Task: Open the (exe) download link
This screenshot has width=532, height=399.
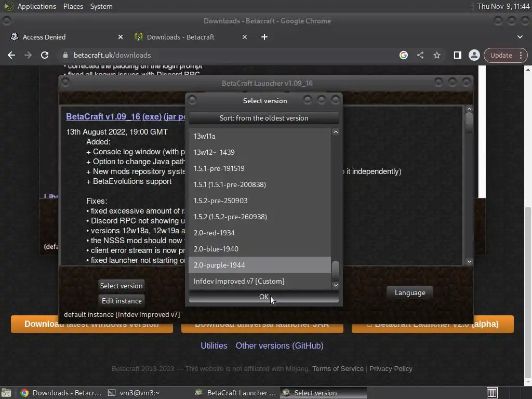Action: click(152, 116)
